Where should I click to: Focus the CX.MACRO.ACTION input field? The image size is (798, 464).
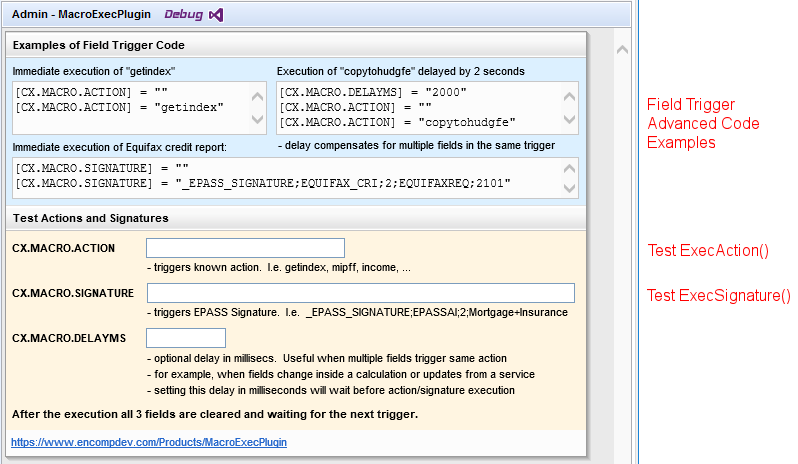coord(245,248)
